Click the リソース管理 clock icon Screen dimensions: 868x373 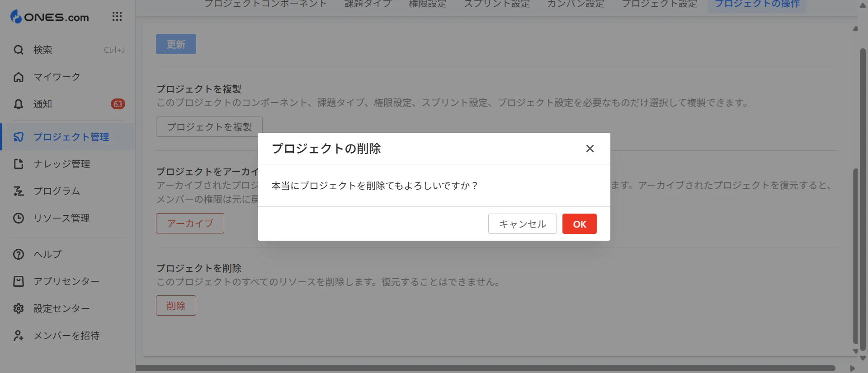[x=19, y=218]
